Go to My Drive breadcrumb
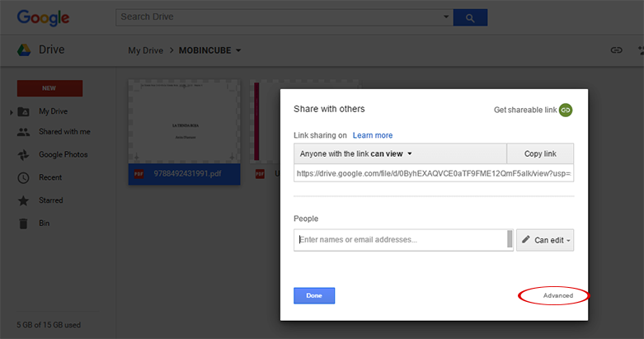 [x=145, y=50]
